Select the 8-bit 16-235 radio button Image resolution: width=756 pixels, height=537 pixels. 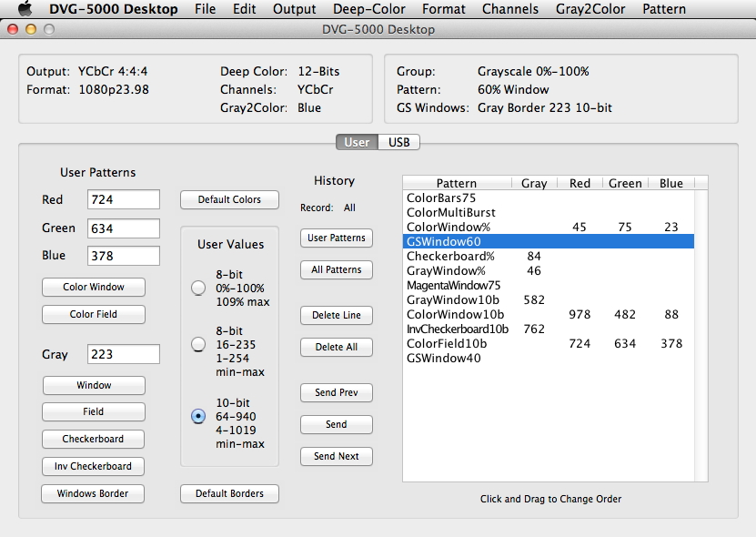tap(198, 344)
